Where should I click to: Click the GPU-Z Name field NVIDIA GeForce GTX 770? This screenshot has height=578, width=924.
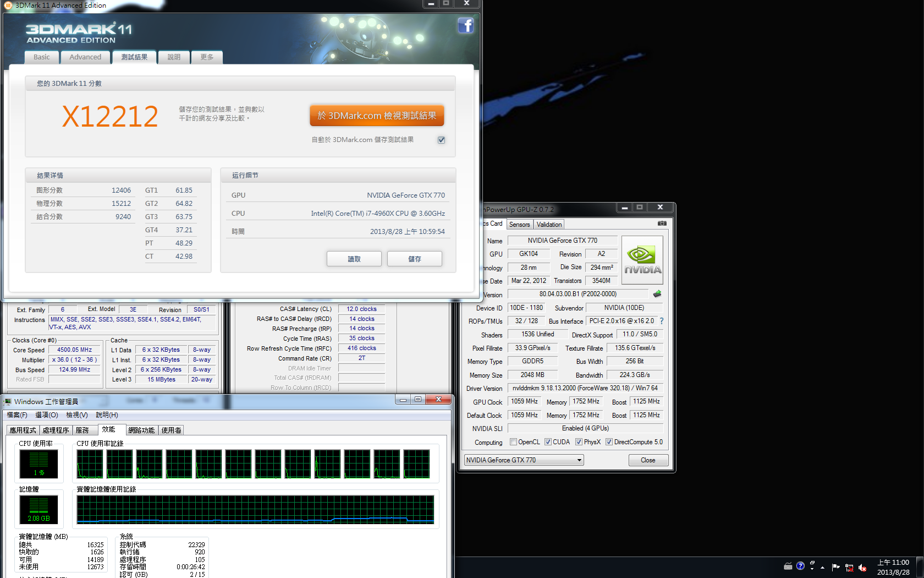pyautogui.click(x=562, y=241)
